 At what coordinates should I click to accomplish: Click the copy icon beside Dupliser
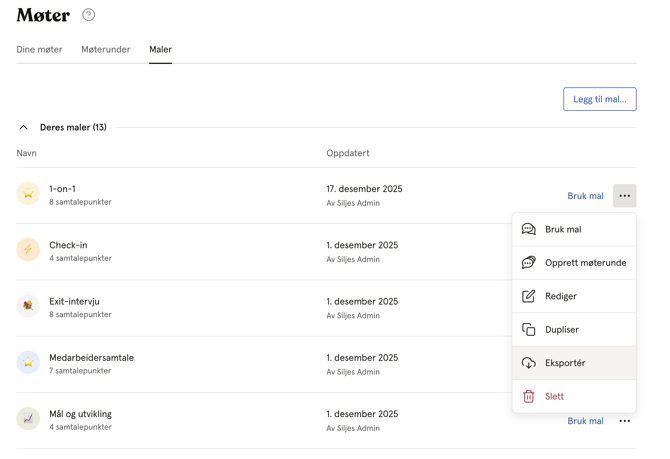point(529,330)
